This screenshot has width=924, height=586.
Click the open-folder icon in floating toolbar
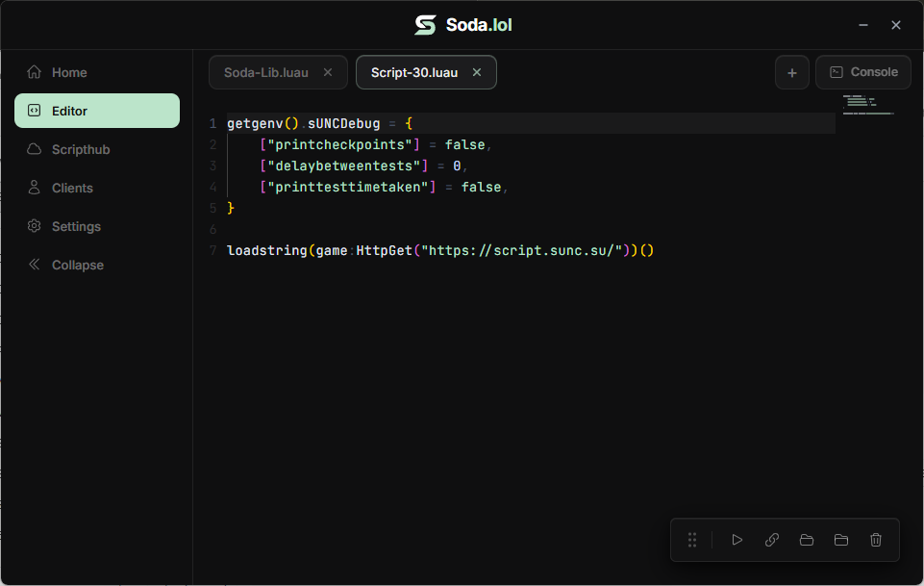coord(807,540)
